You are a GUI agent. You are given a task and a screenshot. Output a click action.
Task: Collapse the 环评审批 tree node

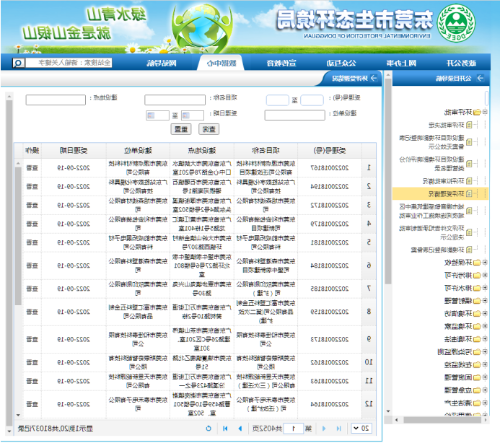tap(485, 112)
